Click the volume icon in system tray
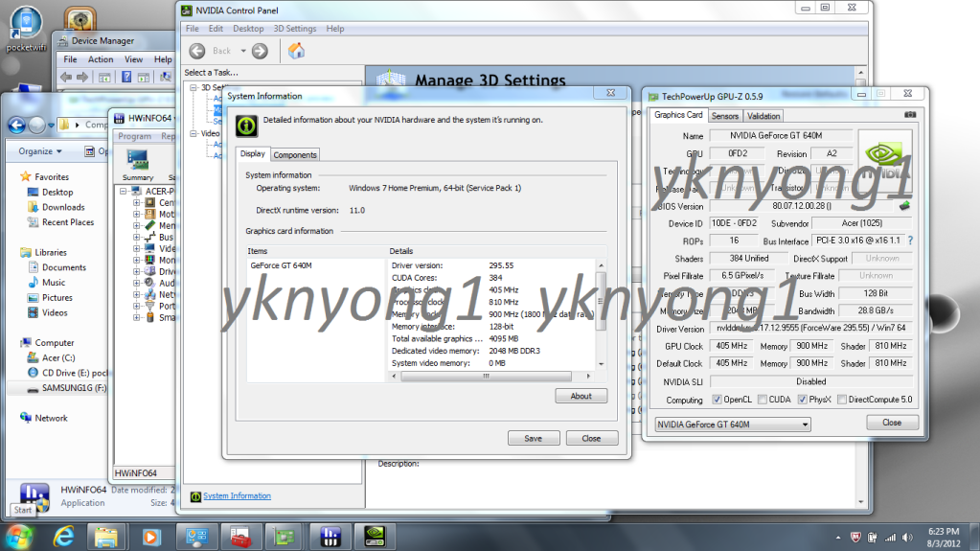Screen dimensions: 980x551 click(907, 538)
